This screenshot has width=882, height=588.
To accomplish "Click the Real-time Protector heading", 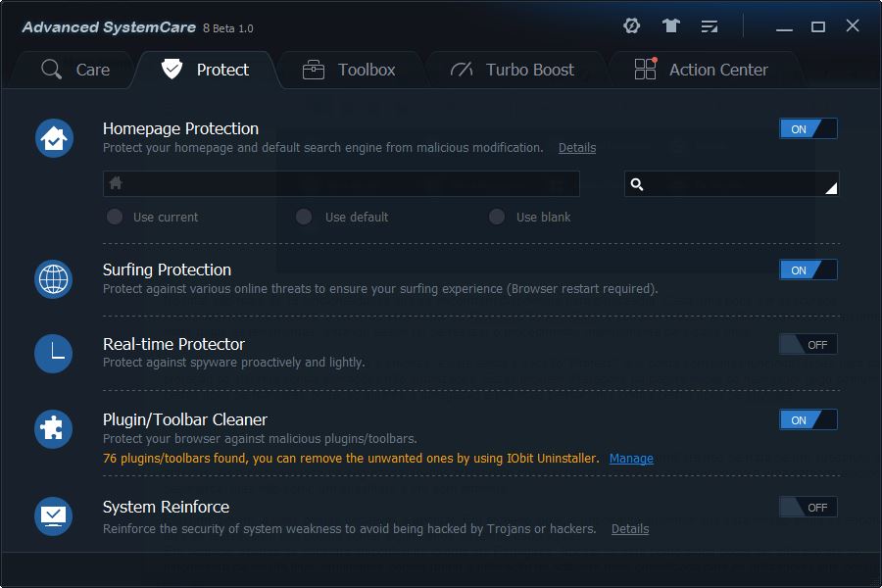I will tap(173, 344).
